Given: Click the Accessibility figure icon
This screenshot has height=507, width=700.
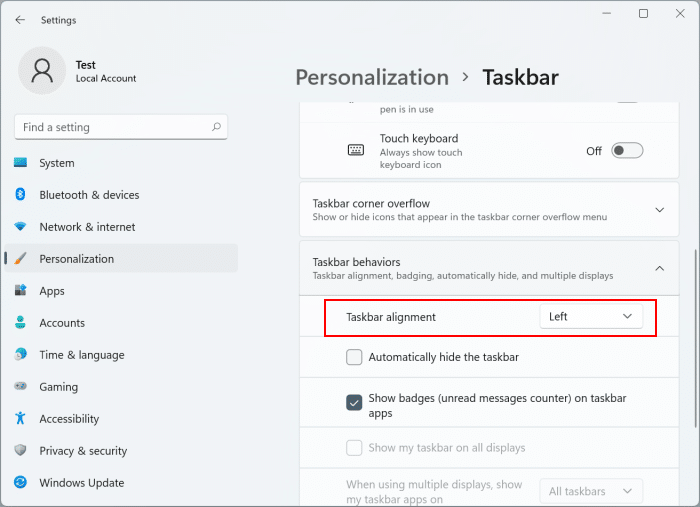Looking at the screenshot, I should click(x=20, y=418).
